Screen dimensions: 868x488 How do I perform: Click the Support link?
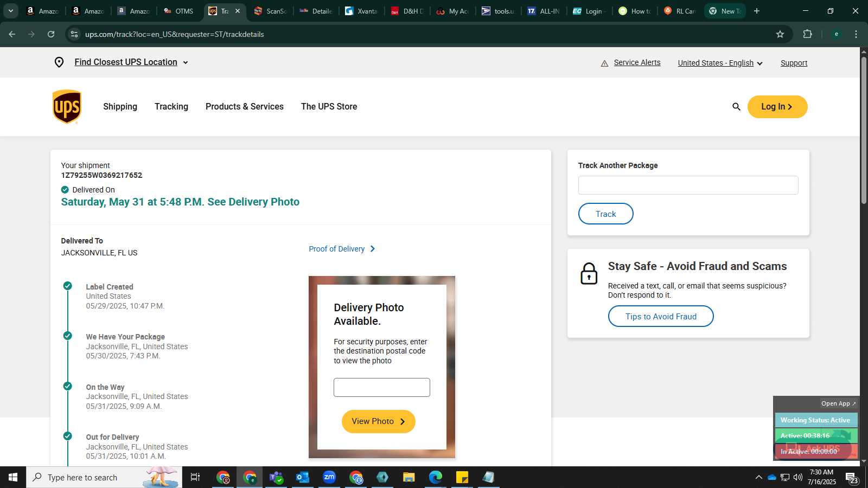pyautogui.click(x=794, y=63)
